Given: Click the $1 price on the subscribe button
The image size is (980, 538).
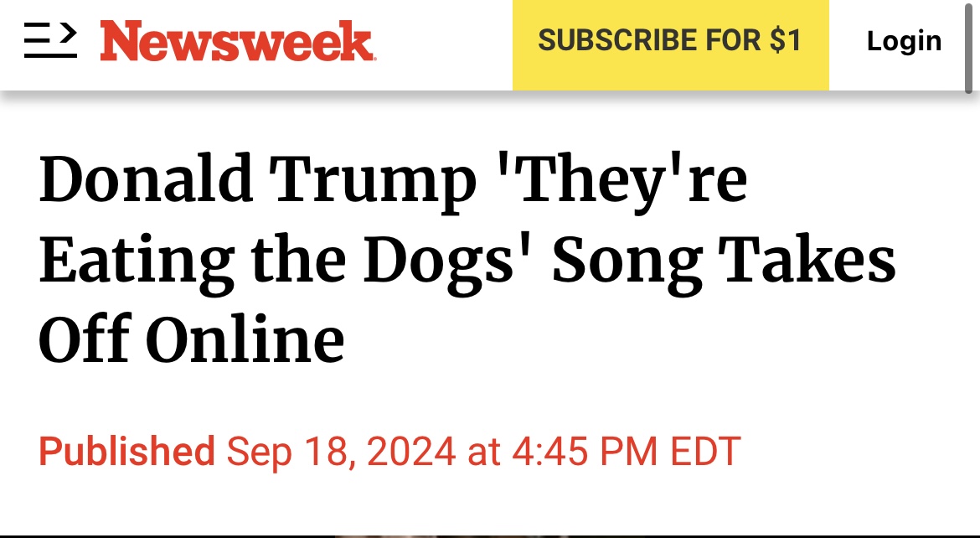Looking at the screenshot, I should [784, 40].
